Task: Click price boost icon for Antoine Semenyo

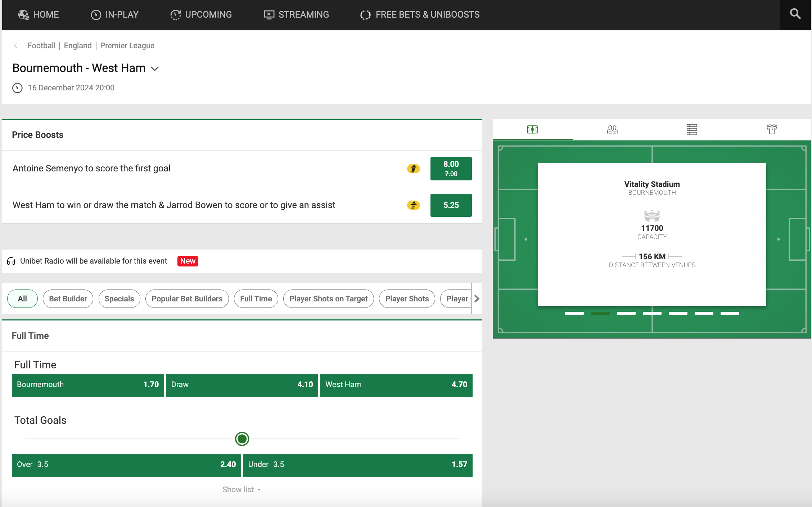Action: [413, 169]
